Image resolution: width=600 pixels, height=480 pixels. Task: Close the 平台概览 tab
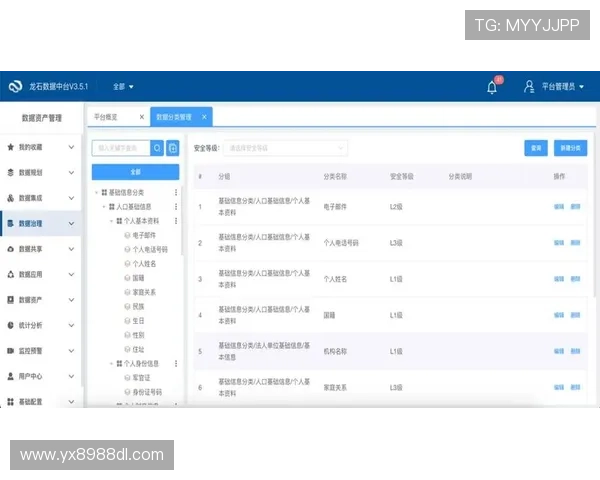pos(142,117)
